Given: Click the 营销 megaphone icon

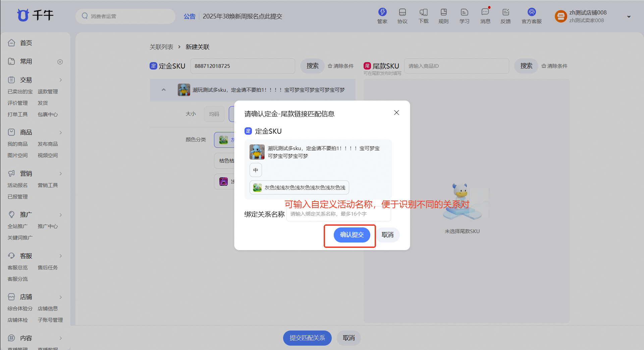Looking at the screenshot, I should [11, 173].
